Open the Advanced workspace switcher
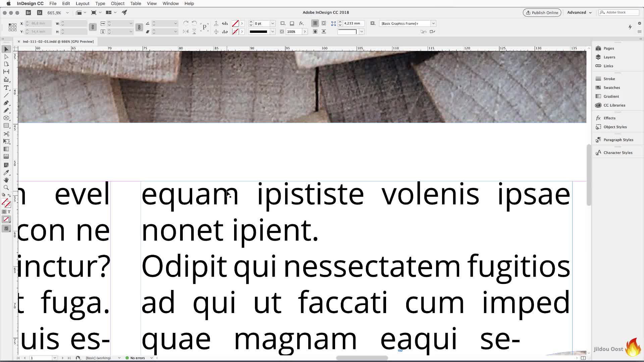 579,12
